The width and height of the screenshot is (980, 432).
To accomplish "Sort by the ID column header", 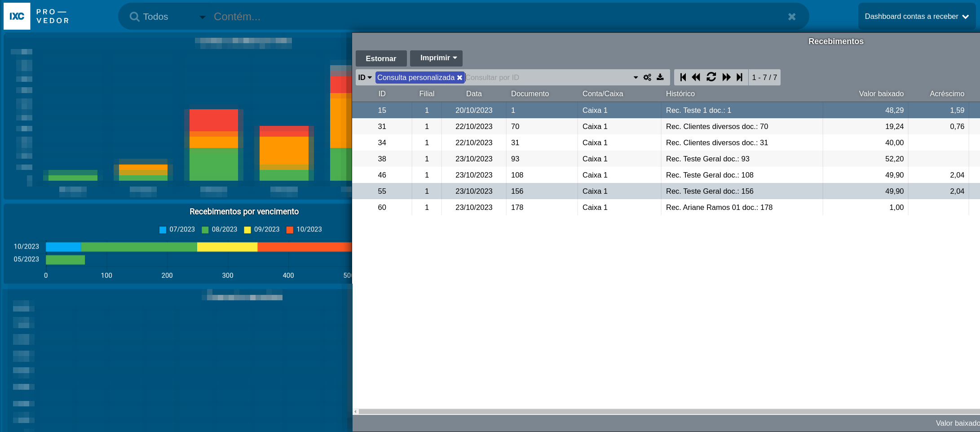I will (x=382, y=94).
